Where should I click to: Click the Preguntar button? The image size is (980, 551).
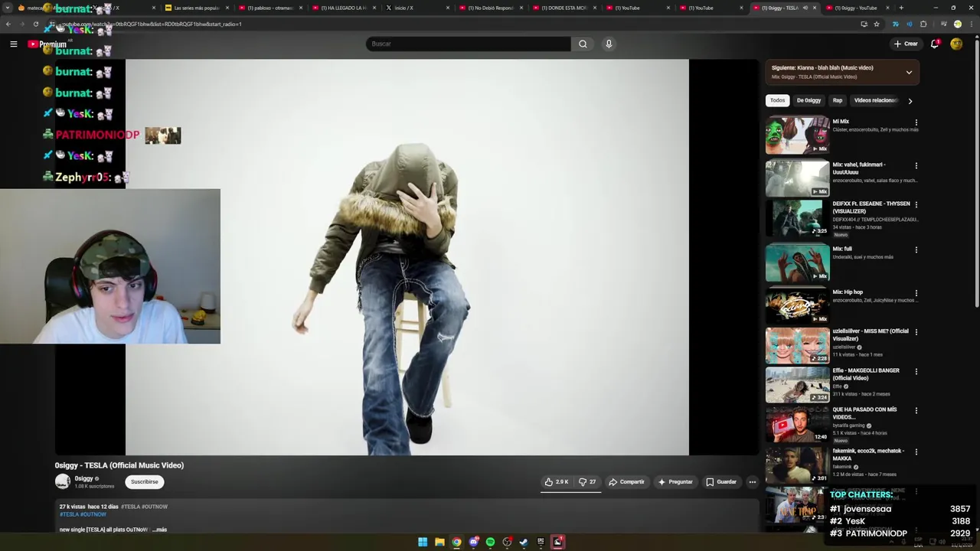[675, 482]
